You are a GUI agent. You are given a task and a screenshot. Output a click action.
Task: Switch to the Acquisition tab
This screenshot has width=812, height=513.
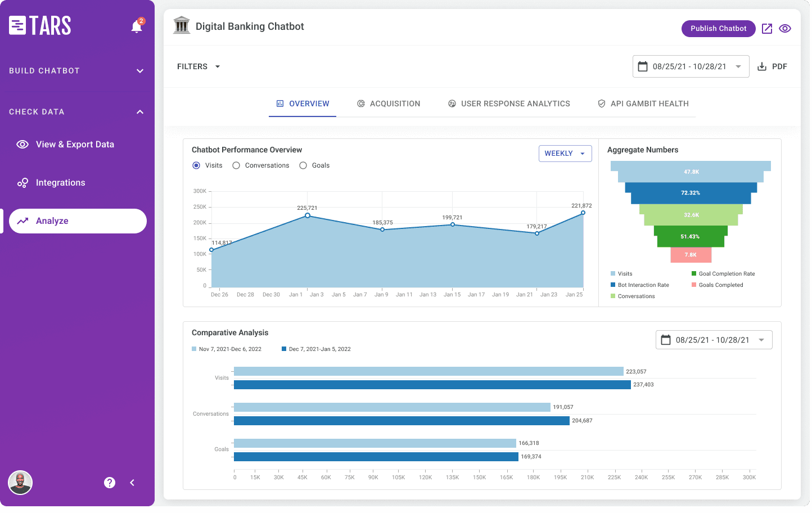390,104
